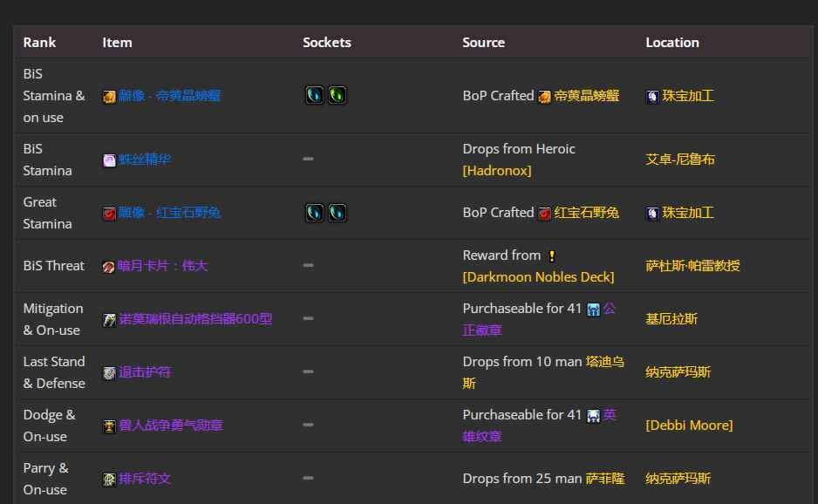Click the 暗月卡片：伟大 item icon
818x504 pixels.
point(108,267)
